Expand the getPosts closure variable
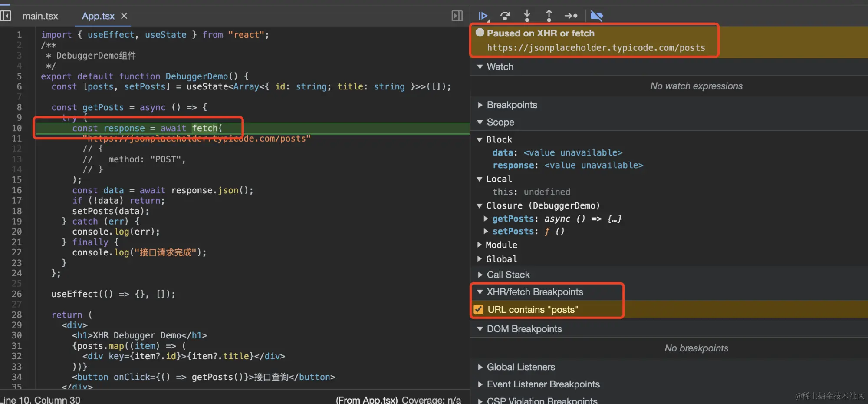The height and width of the screenshot is (404, 868). point(486,219)
